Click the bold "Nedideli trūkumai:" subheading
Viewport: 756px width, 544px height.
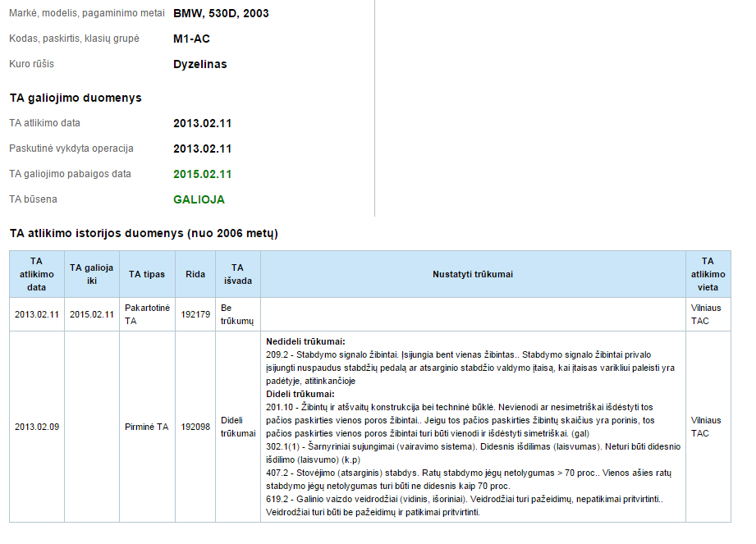[x=305, y=341]
